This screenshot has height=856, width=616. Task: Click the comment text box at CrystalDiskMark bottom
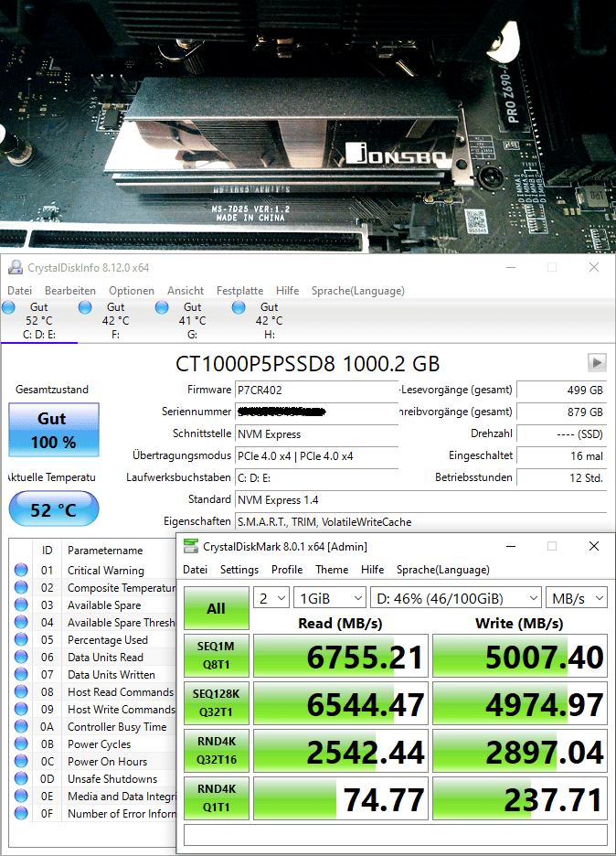pyautogui.click(x=396, y=835)
